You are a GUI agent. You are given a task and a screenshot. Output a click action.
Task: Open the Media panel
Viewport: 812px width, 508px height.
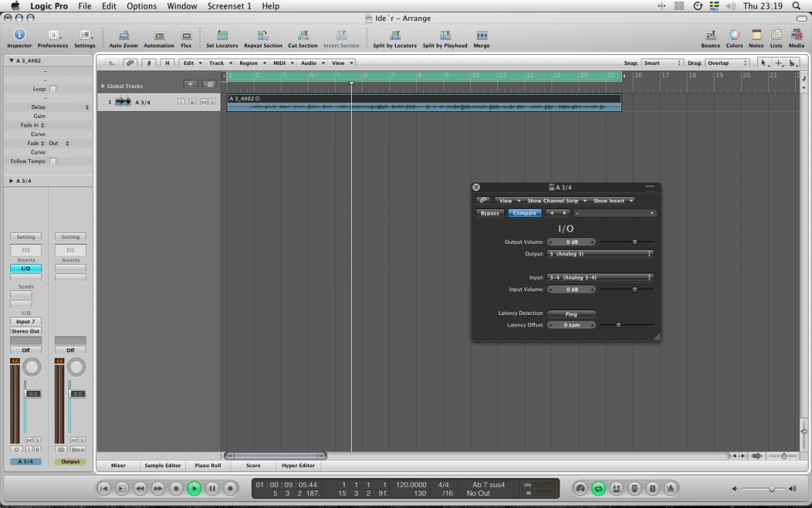click(796, 39)
